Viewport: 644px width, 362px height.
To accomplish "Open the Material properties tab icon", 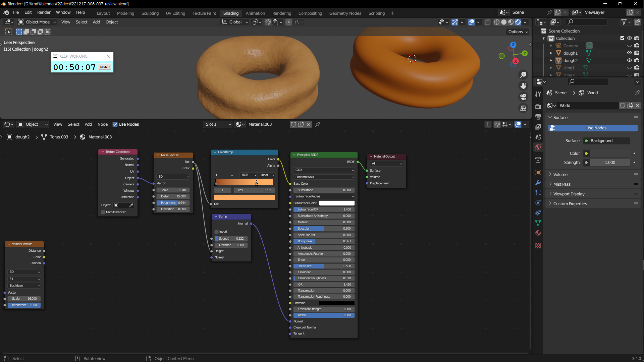I will click(538, 233).
